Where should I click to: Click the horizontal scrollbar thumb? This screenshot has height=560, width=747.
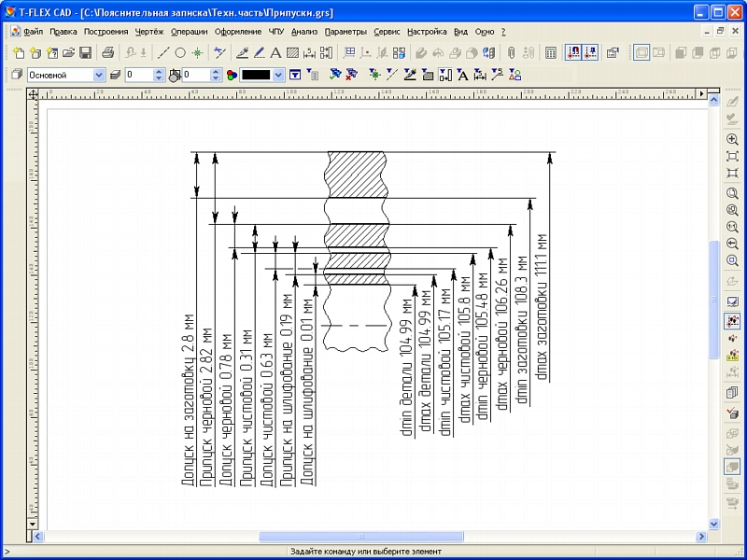(360, 537)
